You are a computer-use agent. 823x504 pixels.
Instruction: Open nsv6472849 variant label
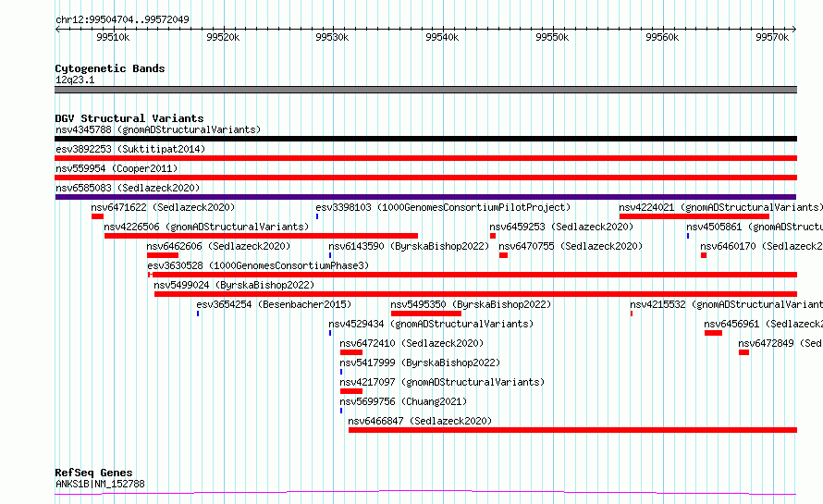(780, 343)
